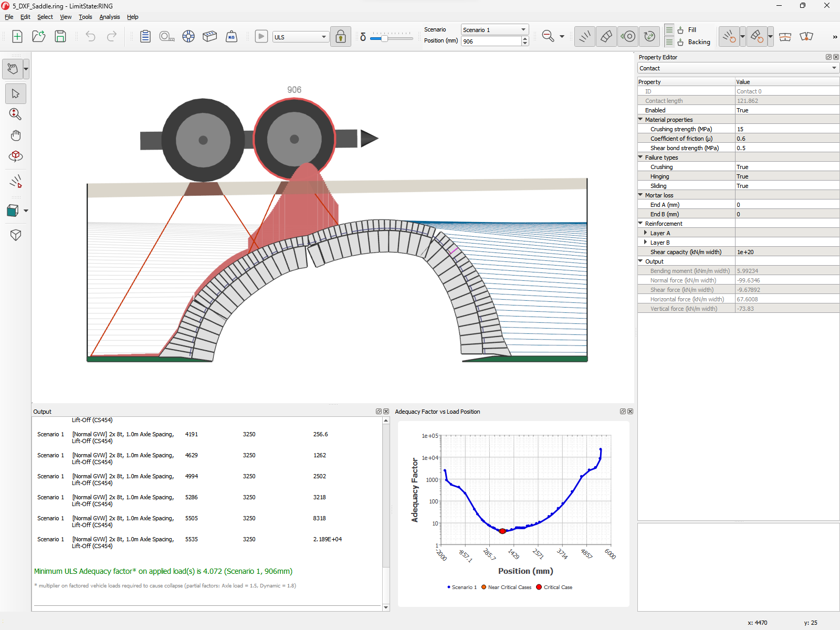Open the Edit menu
Image resolution: width=840 pixels, height=630 pixels.
pyautogui.click(x=25, y=17)
